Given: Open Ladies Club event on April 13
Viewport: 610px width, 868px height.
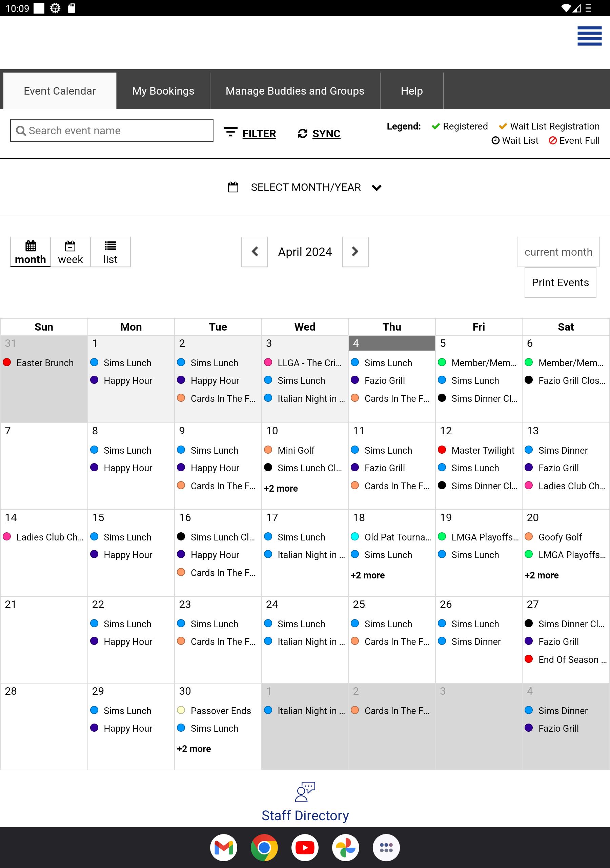Looking at the screenshot, I should tap(572, 486).
